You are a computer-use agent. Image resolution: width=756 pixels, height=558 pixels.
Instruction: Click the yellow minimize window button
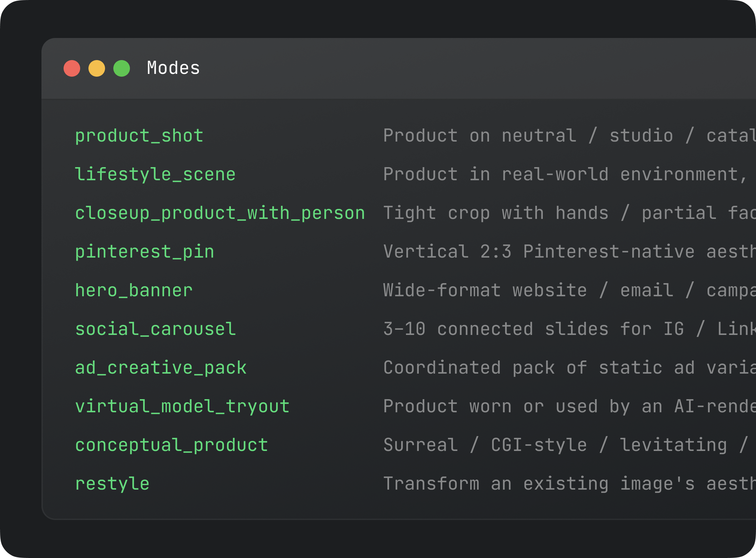click(x=97, y=68)
